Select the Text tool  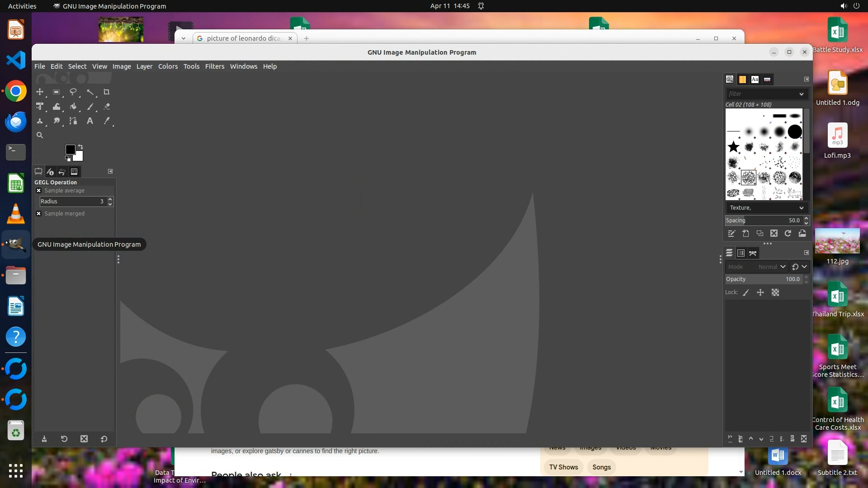(90, 121)
